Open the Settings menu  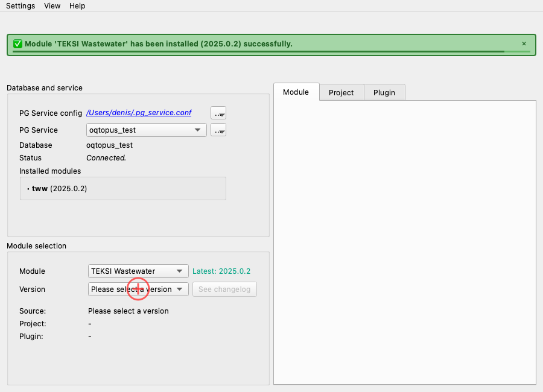click(x=21, y=5)
